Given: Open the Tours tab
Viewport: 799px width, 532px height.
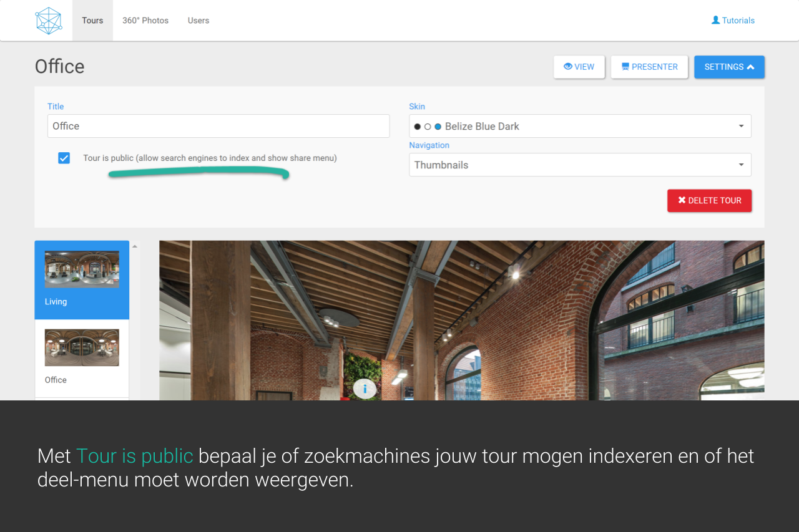Looking at the screenshot, I should coord(92,21).
